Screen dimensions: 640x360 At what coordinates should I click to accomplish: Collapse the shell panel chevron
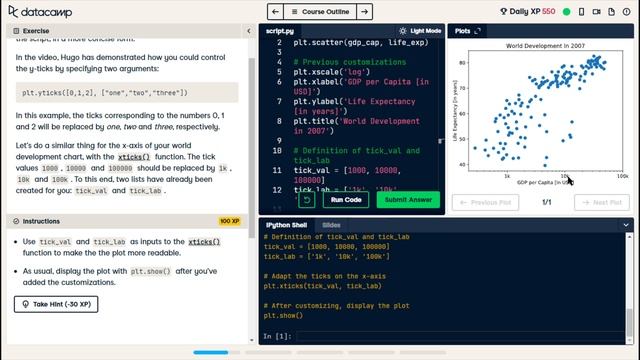click(626, 225)
